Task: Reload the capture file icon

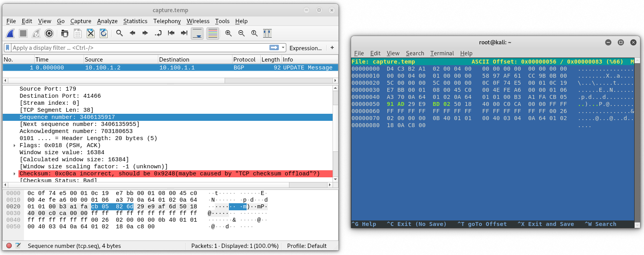Action: point(104,33)
